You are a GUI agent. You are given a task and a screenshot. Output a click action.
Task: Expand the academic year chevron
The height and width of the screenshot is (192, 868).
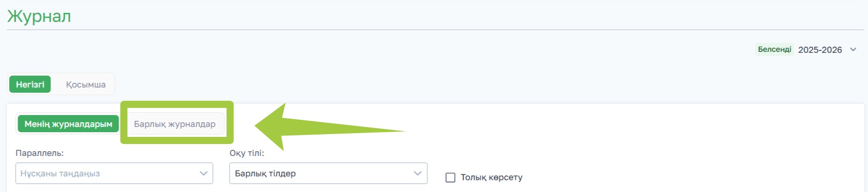(853, 49)
